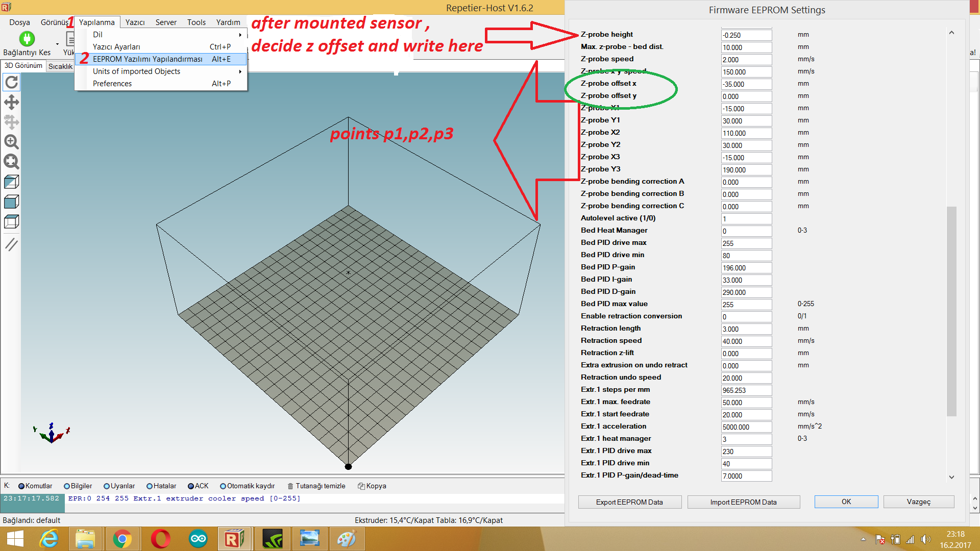Image resolution: width=980 pixels, height=551 pixels.
Task: Select EEPROM Yazılımı Yapılandırması menu entry
Action: click(161, 59)
